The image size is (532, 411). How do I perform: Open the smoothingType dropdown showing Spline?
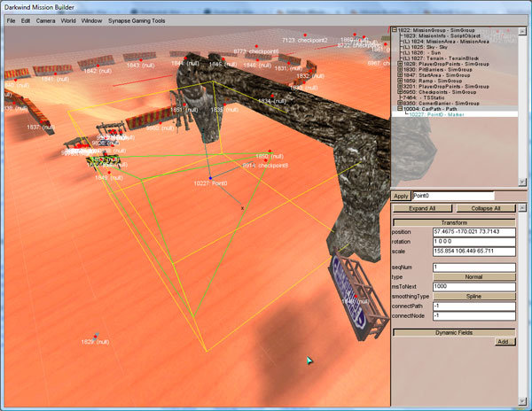coord(479,296)
